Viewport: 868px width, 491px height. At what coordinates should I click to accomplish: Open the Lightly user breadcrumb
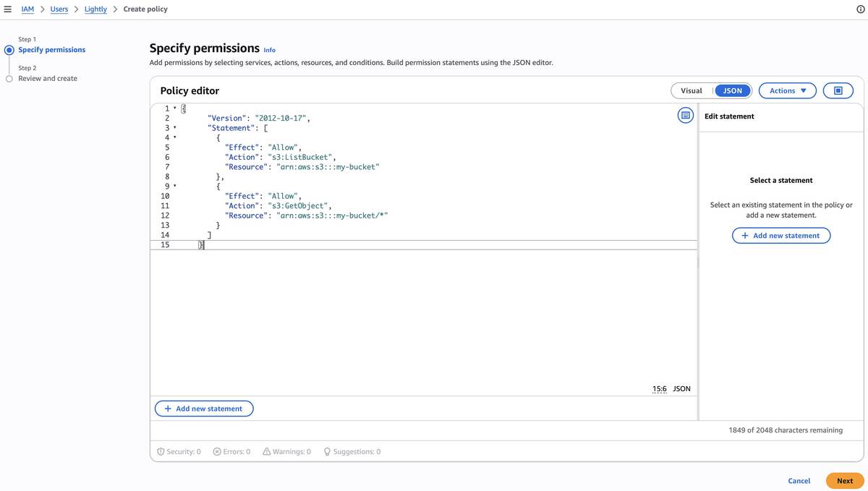pos(95,9)
